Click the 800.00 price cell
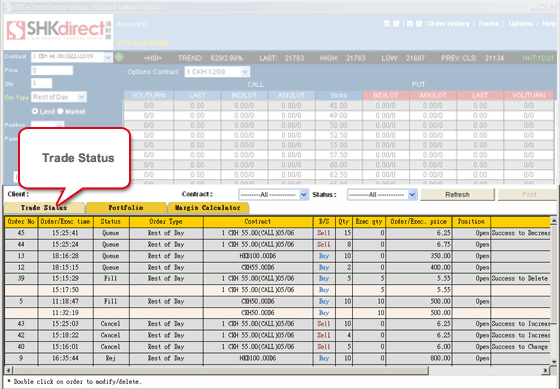560x389 pixels. click(419, 358)
